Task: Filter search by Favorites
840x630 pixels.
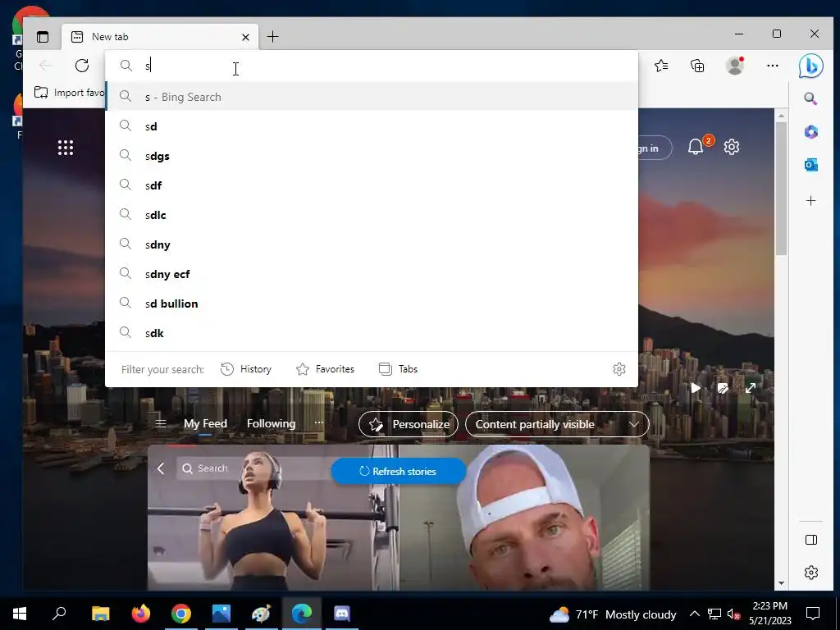Action: tap(325, 369)
